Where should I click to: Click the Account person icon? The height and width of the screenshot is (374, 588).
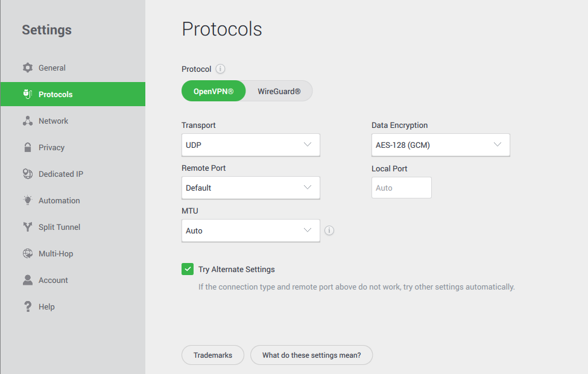pos(28,280)
